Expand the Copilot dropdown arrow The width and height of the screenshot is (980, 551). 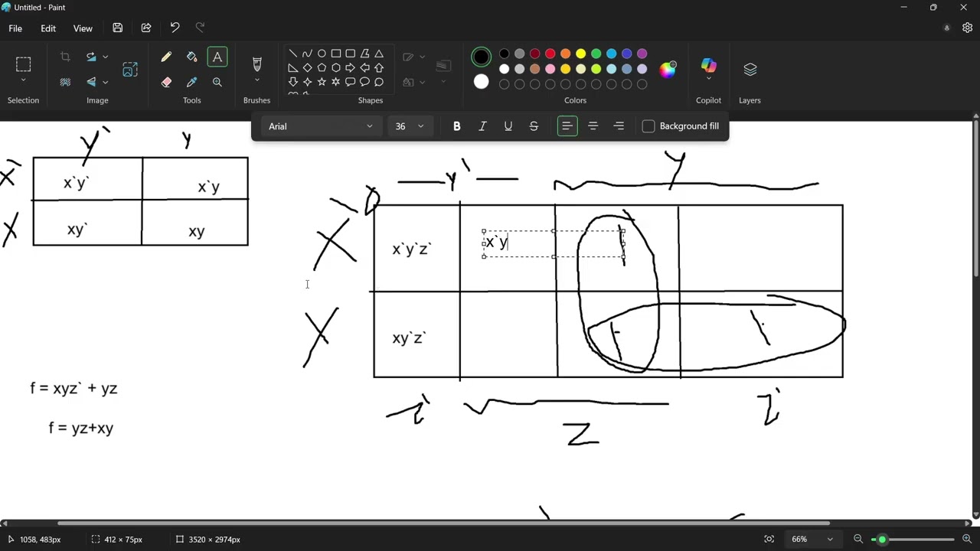coord(709,79)
